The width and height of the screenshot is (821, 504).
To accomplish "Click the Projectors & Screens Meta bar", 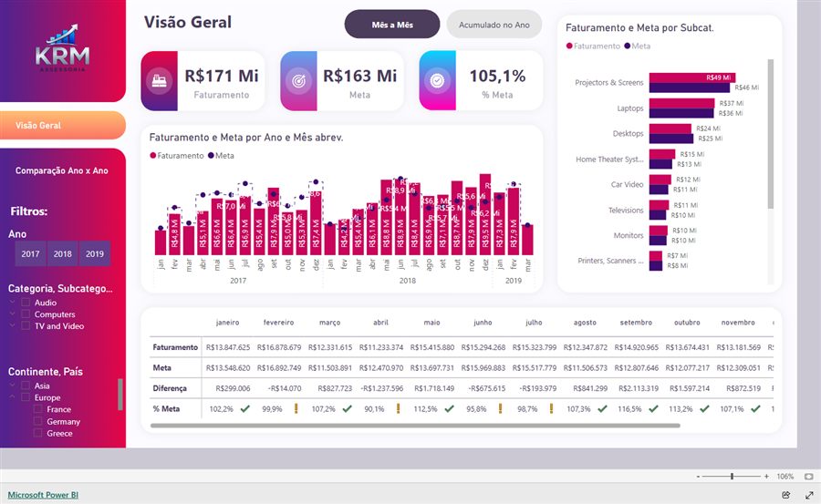I will [x=689, y=87].
